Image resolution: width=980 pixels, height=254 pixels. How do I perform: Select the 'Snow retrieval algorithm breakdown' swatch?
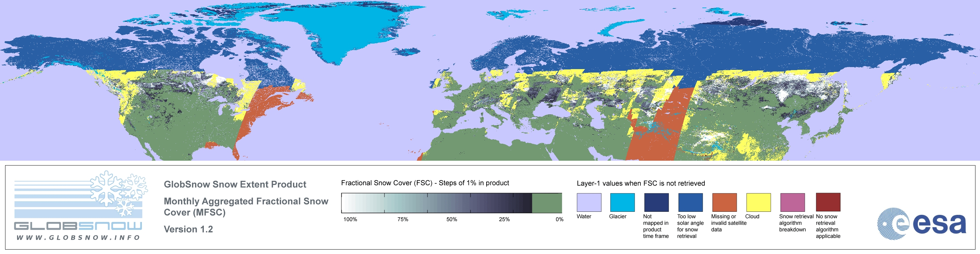(x=793, y=202)
